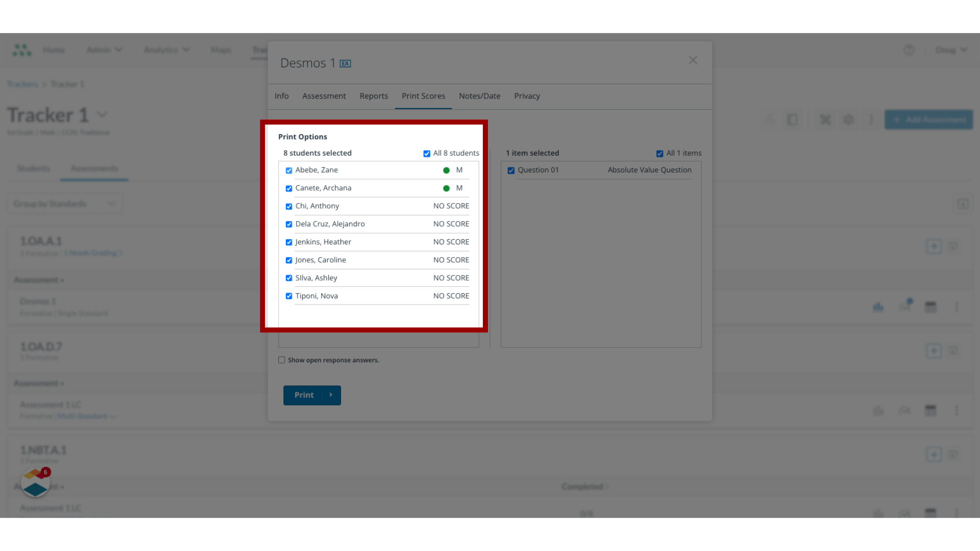Open three-dot menu for Assessment 1 LC under 1.OA.D.7
The image size is (980, 551).
pyautogui.click(x=957, y=410)
